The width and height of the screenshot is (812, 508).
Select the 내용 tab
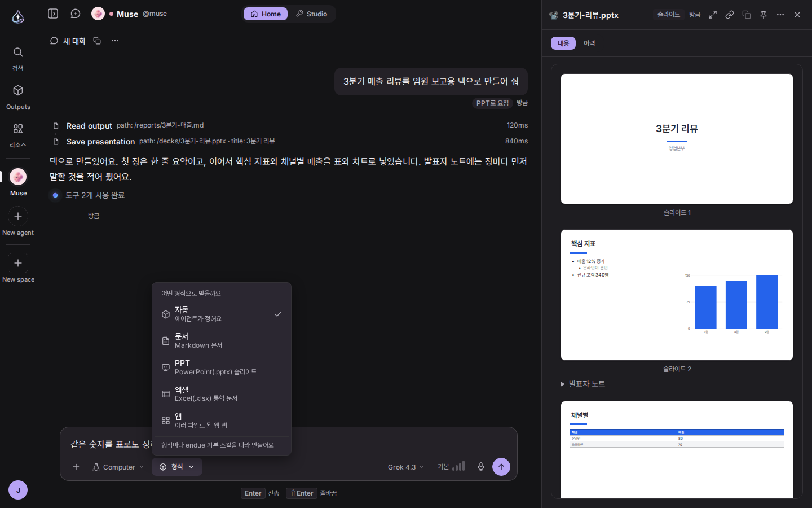[563, 43]
